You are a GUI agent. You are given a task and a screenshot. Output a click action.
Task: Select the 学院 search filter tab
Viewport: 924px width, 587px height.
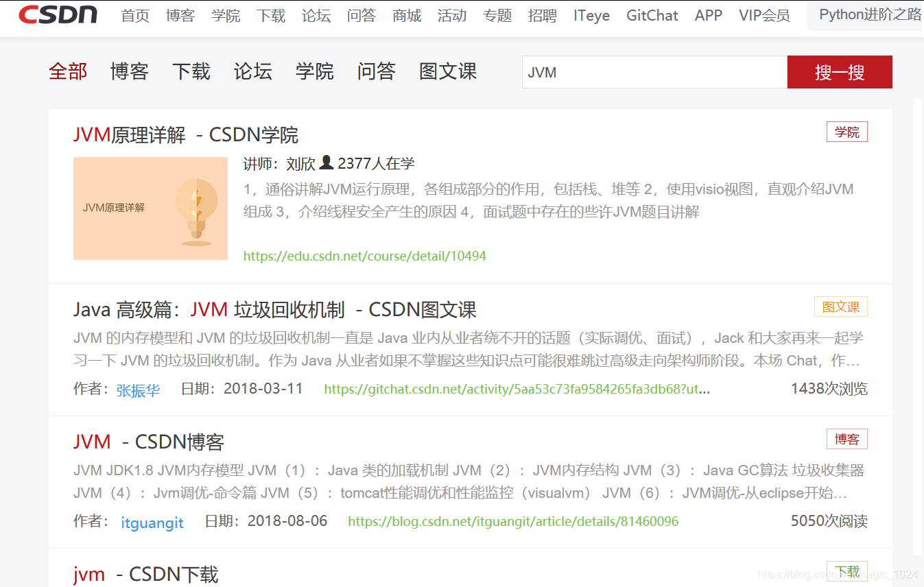(315, 71)
